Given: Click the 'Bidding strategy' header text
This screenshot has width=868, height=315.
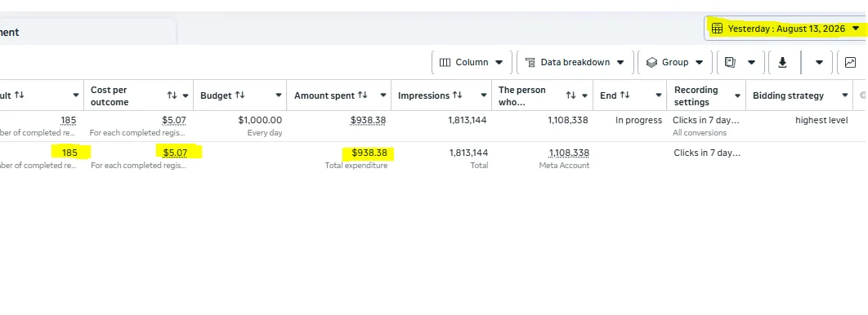Looking at the screenshot, I should (x=788, y=95).
